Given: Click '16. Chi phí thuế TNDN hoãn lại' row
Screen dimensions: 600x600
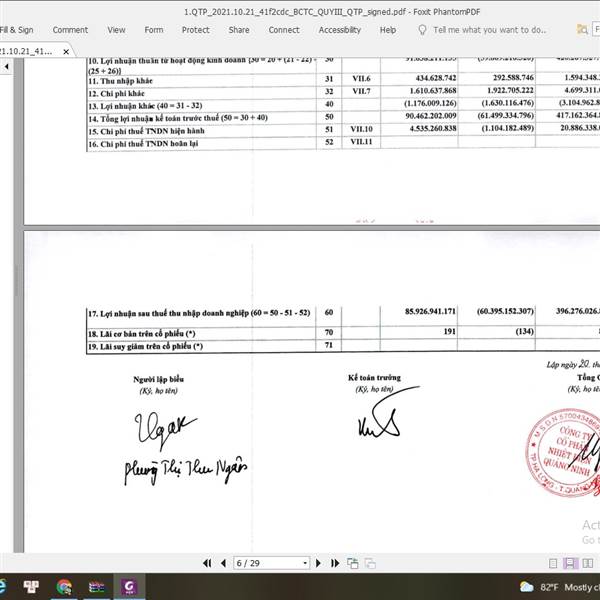Looking at the screenshot, I should [143, 144].
